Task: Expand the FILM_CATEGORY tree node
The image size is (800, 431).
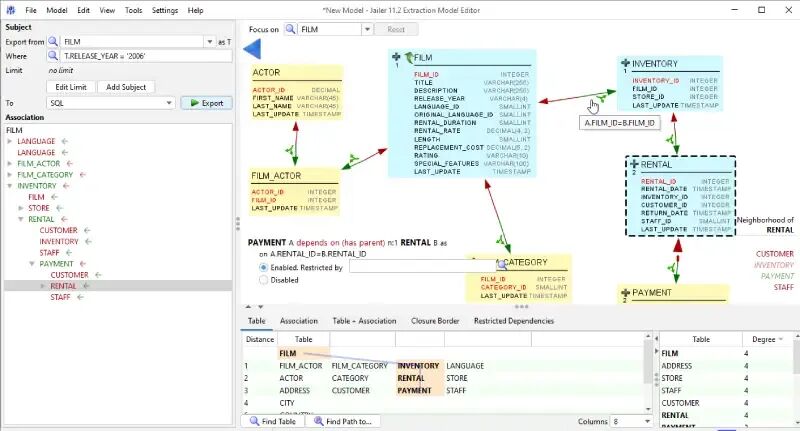Action: 9,175
